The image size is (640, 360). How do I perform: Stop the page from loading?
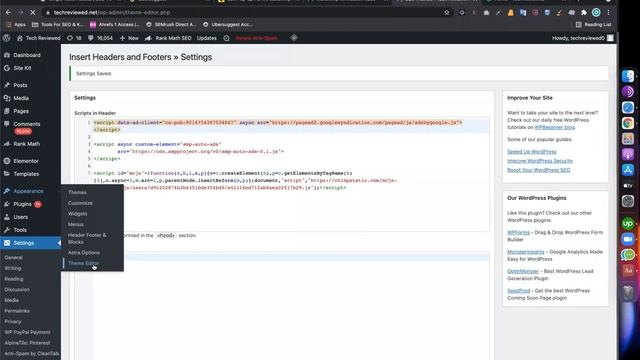pyautogui.click(x=33, y=13)
